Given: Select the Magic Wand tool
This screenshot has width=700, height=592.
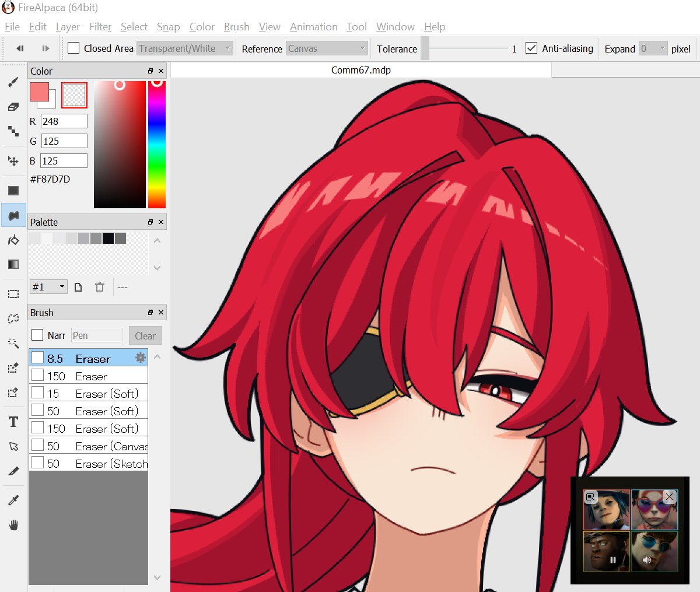Looking at the screenshot, I should point(13,343).
